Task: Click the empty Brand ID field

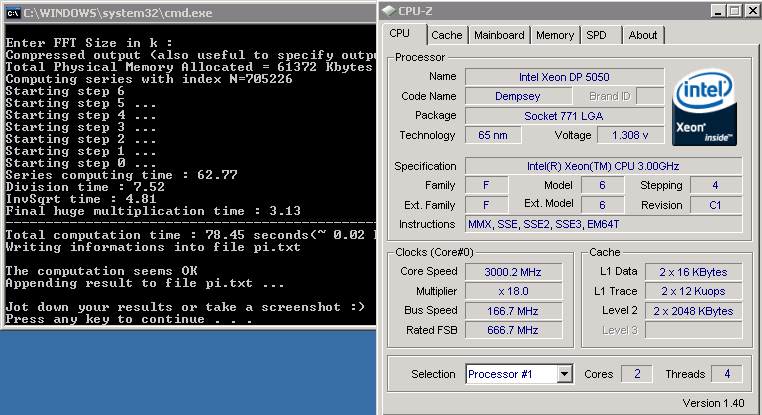Action: click(x=650, y=96)
